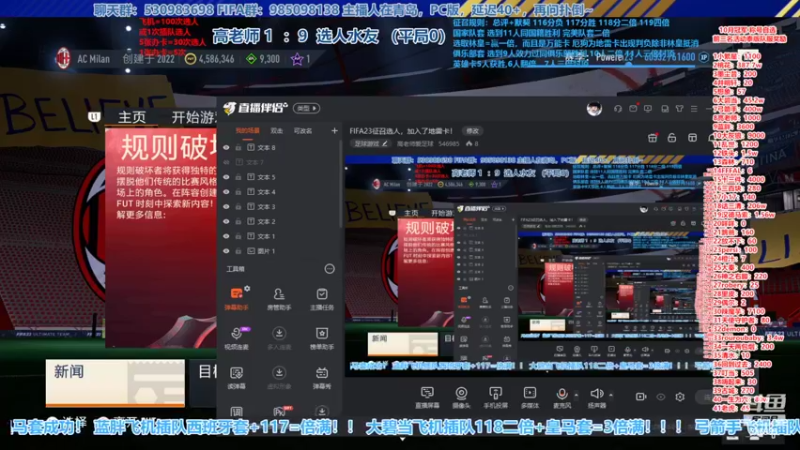
Task: Expand the microphone options arrow
Action: pyautogui.click(x=577, y=394)
